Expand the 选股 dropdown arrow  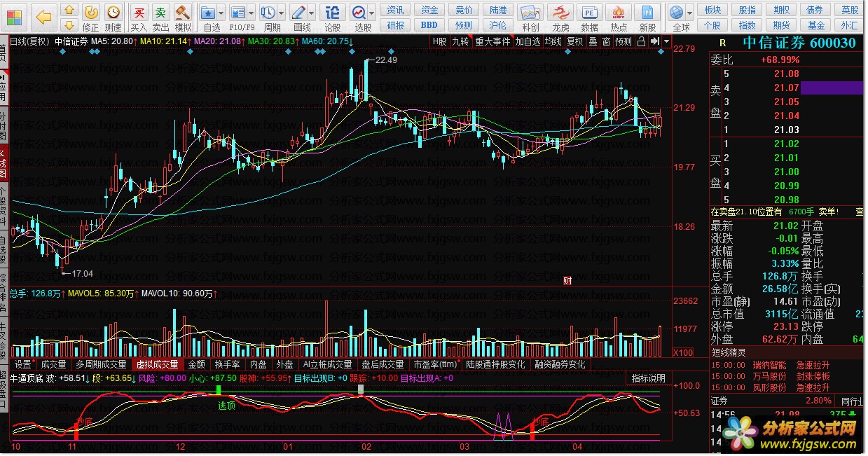(x=372, y=13)
